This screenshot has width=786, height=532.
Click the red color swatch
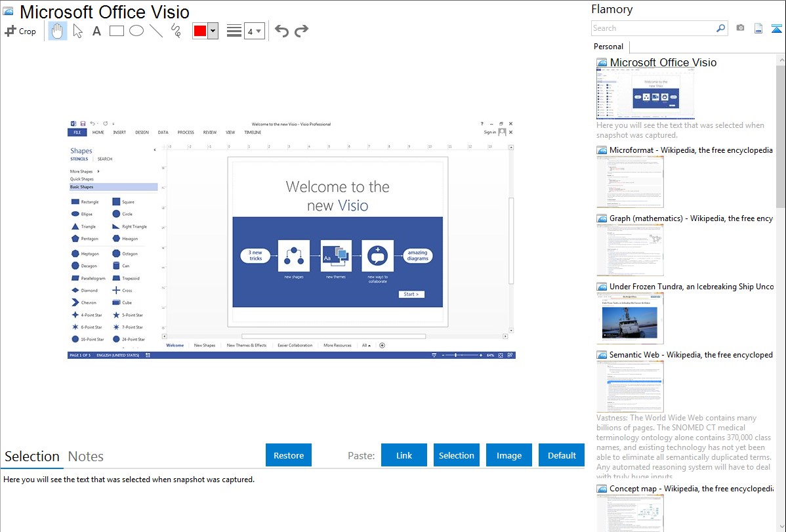199,31
